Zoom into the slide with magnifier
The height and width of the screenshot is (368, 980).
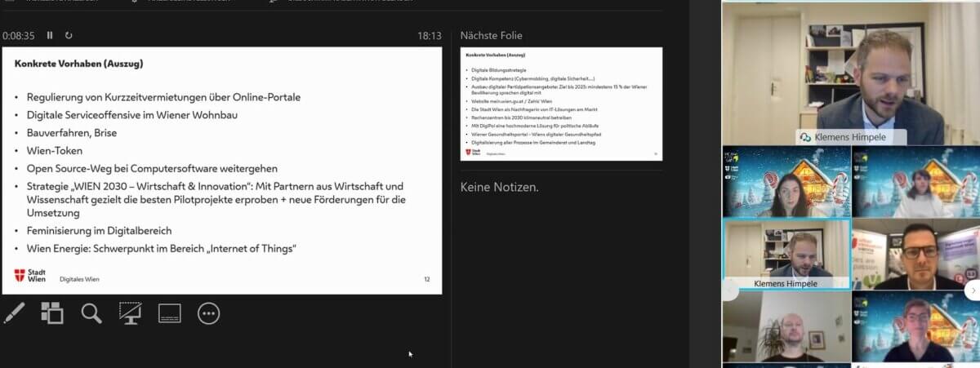(x=91, y=313)
